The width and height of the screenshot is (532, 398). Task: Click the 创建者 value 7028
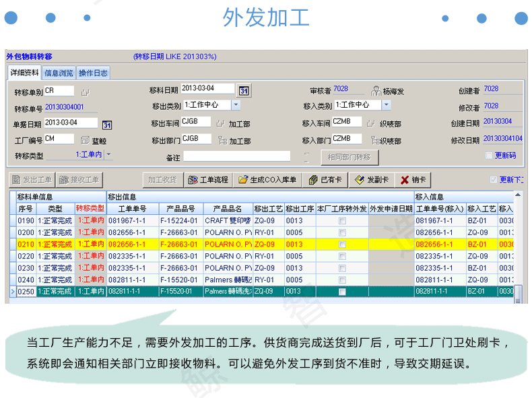[x=491, y=89]
